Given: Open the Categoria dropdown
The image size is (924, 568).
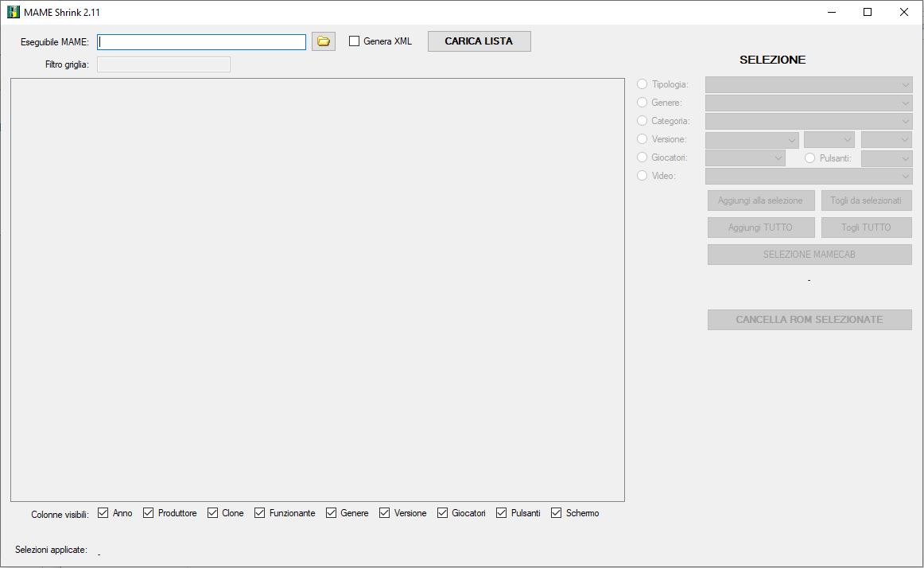Looking at the screenshot, I should pyautogui.click(x=809, y=122).
